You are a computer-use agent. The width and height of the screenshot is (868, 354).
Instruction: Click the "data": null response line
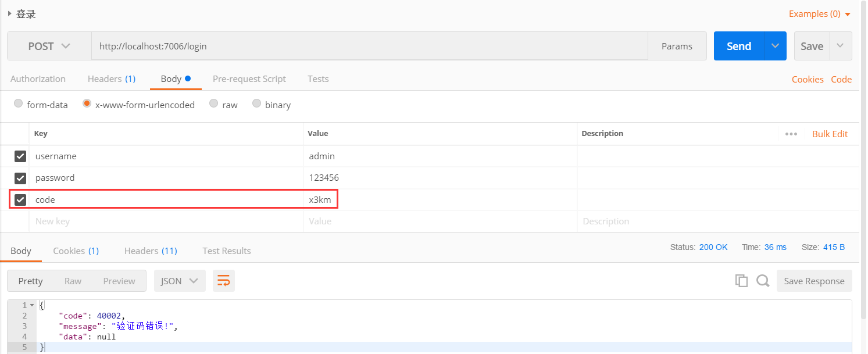[87, 337]
